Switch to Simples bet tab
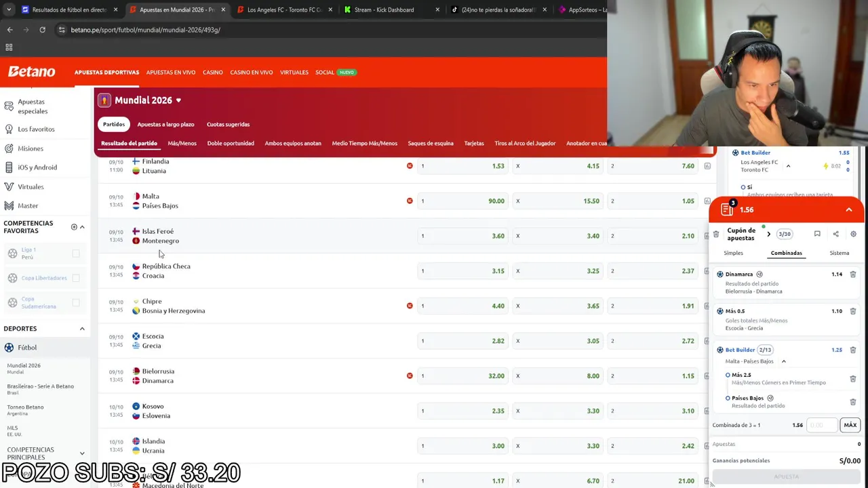 tap(734, 253)
